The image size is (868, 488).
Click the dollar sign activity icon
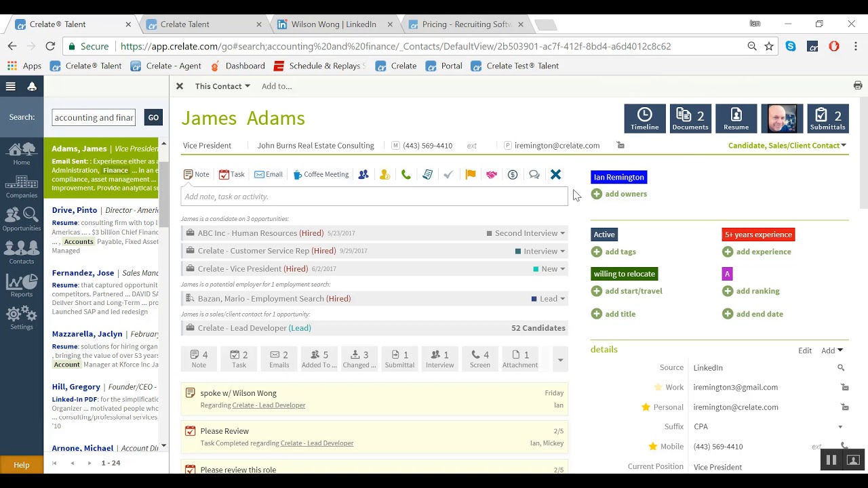[x=513, y=175]
